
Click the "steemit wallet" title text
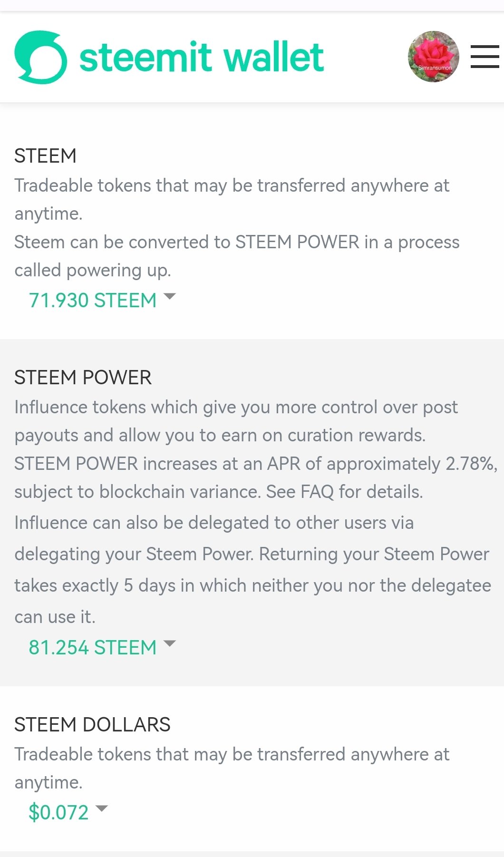(x=202, y=57)
